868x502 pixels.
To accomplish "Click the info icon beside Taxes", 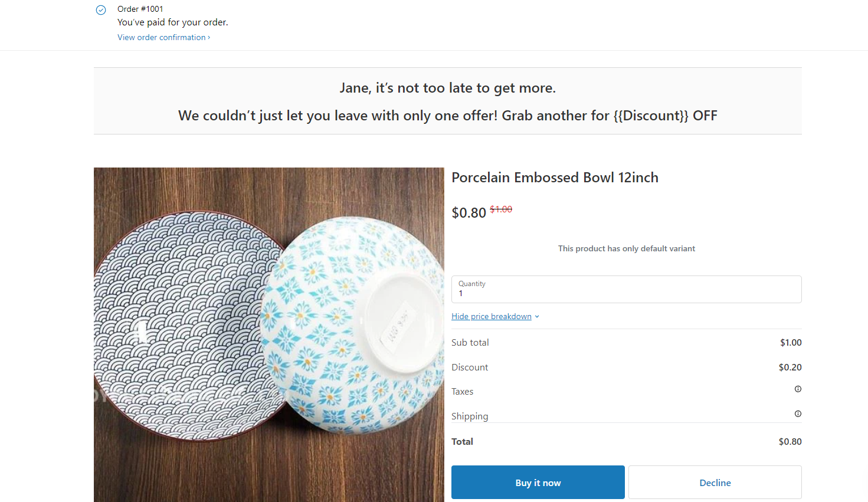I will tap(798, 389).
